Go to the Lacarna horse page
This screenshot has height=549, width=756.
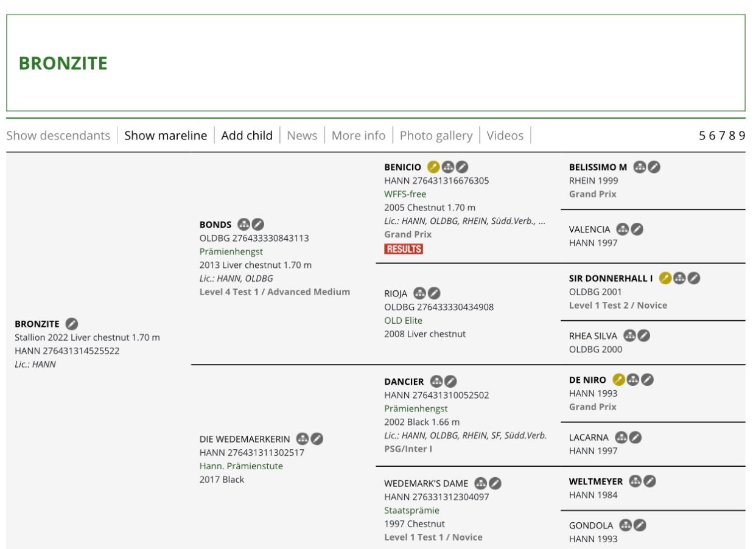click(588, 438)
